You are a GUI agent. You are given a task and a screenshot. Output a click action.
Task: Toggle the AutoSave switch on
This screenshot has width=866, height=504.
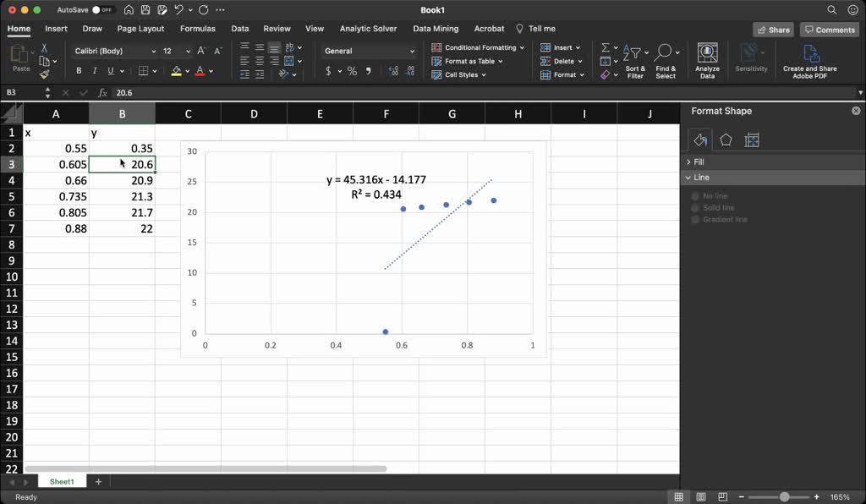(100, 9)
